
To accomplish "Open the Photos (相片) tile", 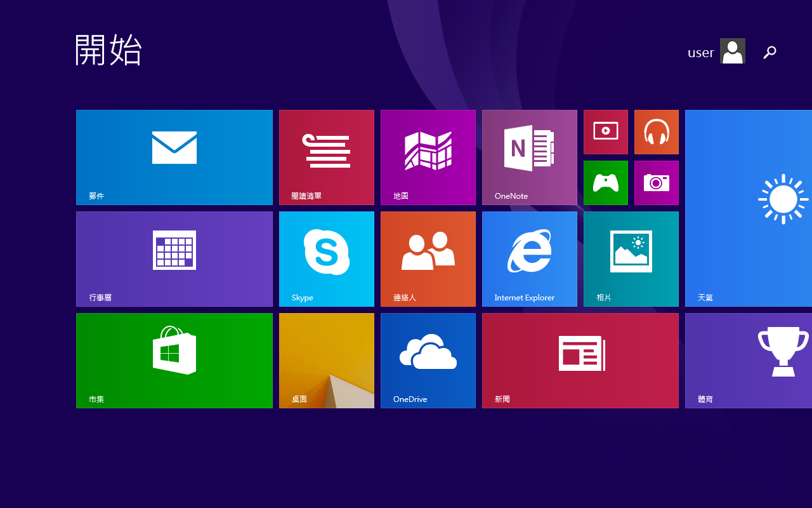I will pos(631,259).
